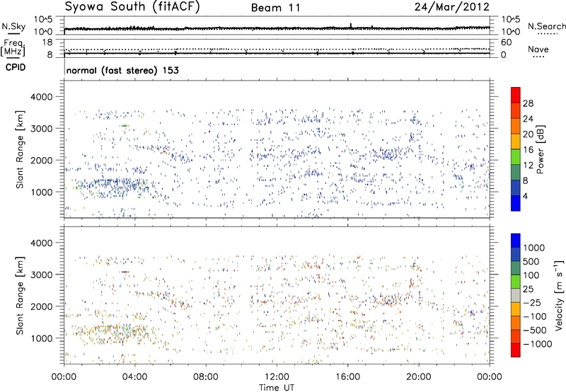This screenshot has width=566, height=392.
Task: Select the text 'normal (fast stereo) 153'
Action: 122,70
